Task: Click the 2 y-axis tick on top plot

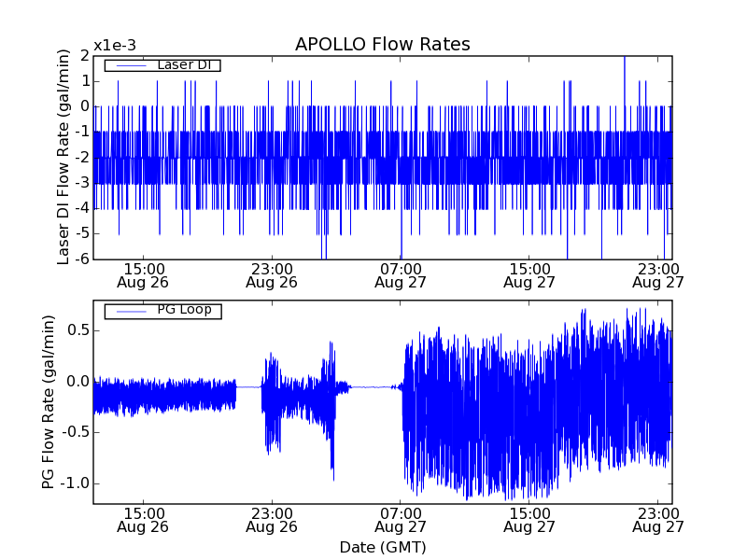Action: tap(84, 55)
